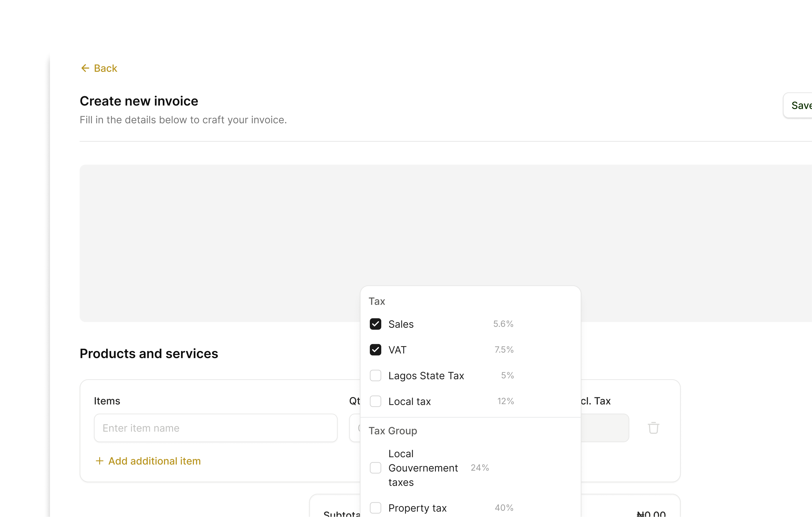Choose the VAT 7.5% menu entry label
The width and height of the screenshot is (812, 517).
pos(397,350)
